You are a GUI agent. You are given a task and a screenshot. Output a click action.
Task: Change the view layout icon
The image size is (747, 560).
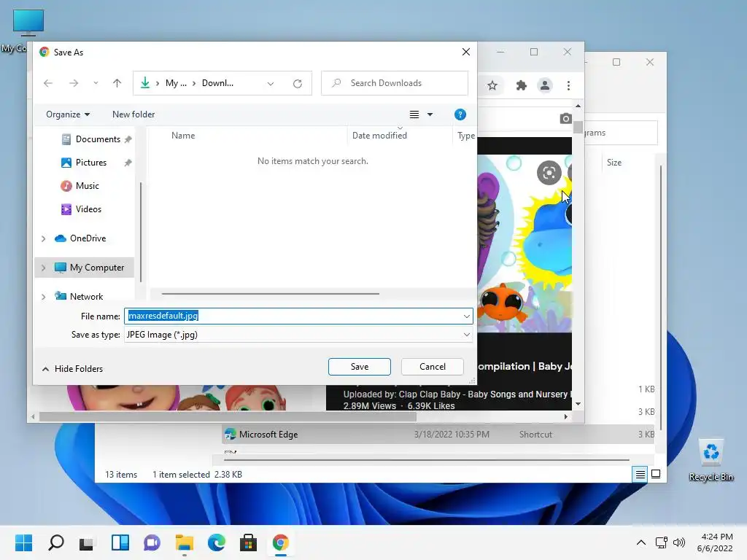[x=414, y=114]
